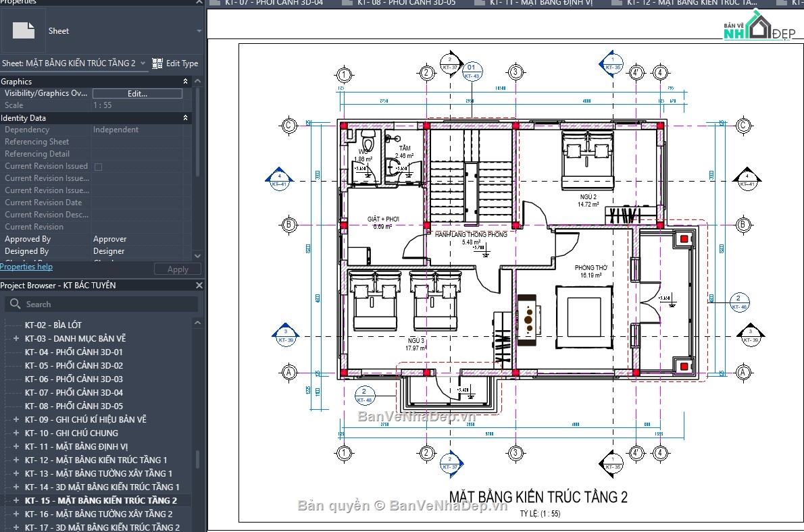
Task: Switch to KT- 08 - PHỐI CẢNH 3D-05 tab
Action: [400, 3]
